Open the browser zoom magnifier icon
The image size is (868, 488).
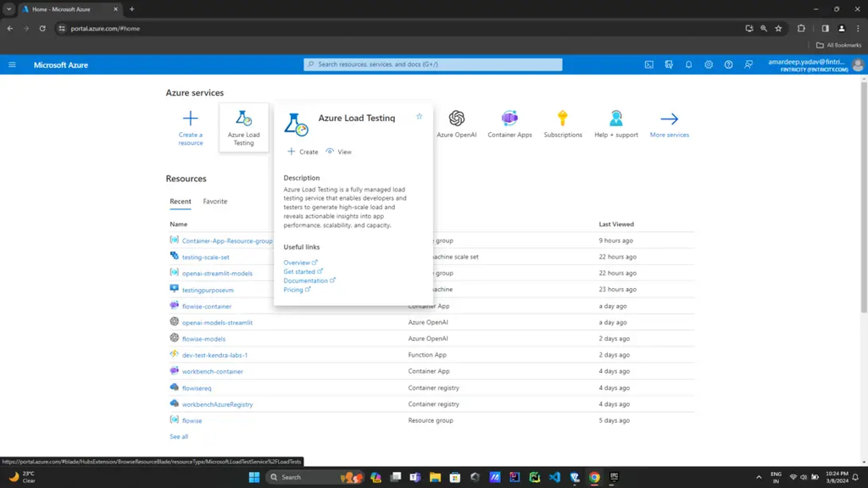click(x=764, y=28)
